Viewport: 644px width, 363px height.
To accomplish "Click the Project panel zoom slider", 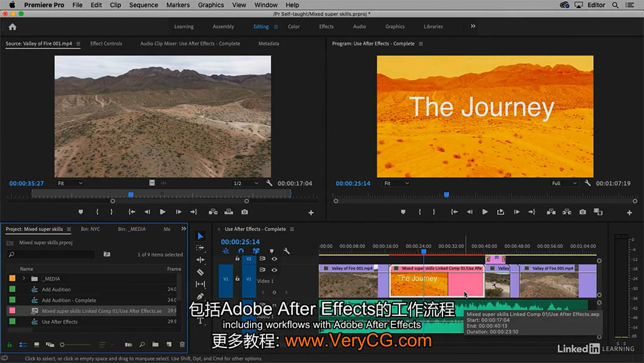I will pyautogui.click(x=75, y=344).
